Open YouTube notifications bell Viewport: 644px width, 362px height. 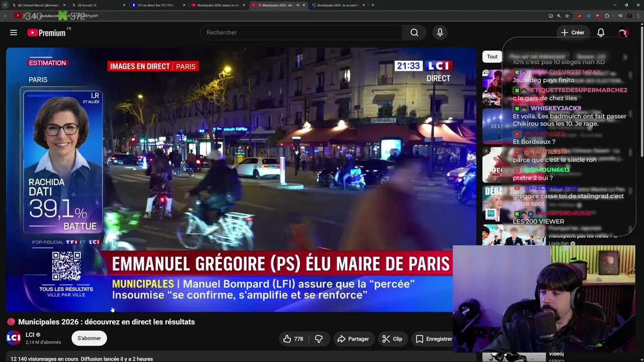coord(601,33)
